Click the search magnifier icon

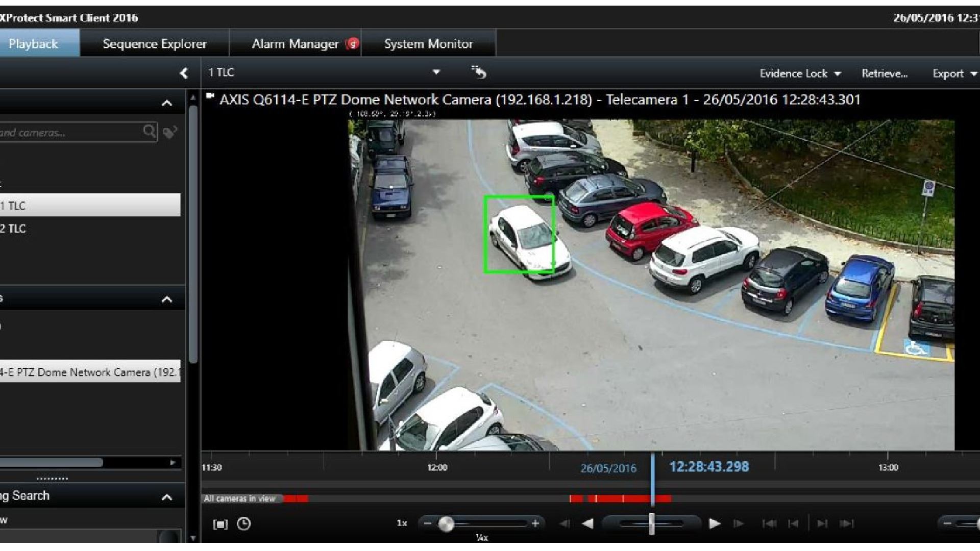click(x=149, y=132)
